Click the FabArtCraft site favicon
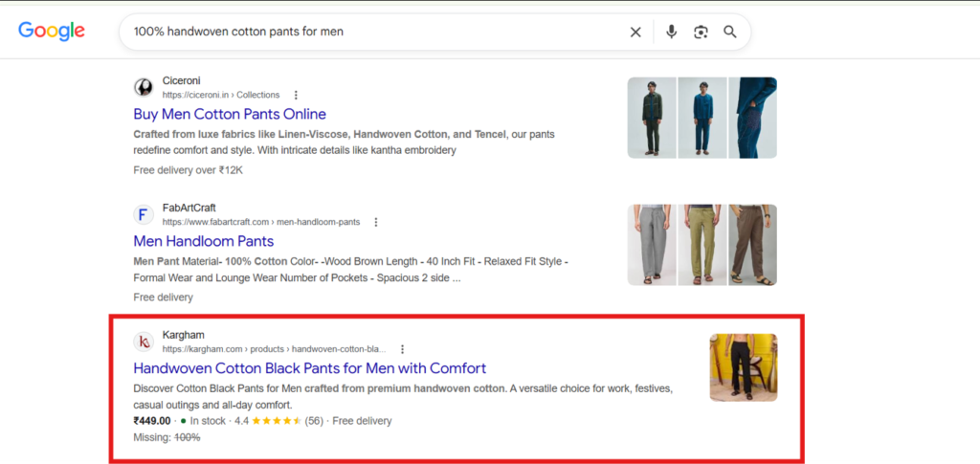980x464 pixels. pyautogui.click(x=144, y=215)
